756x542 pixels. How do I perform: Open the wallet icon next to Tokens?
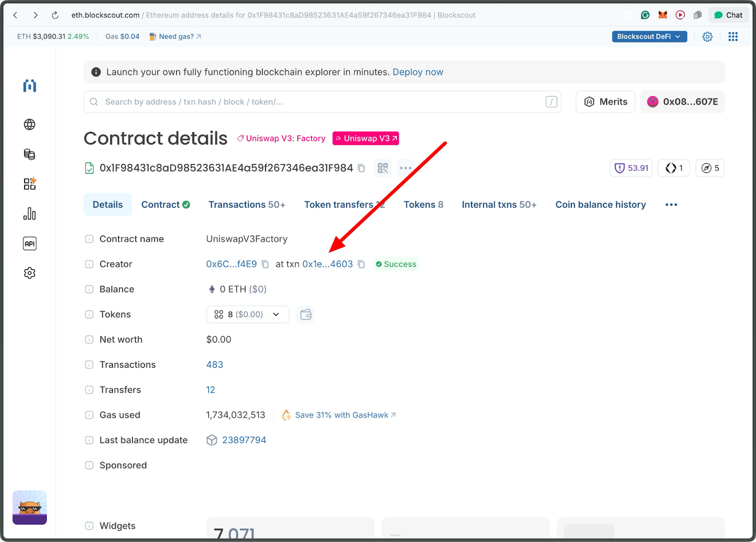coord(306,314)
